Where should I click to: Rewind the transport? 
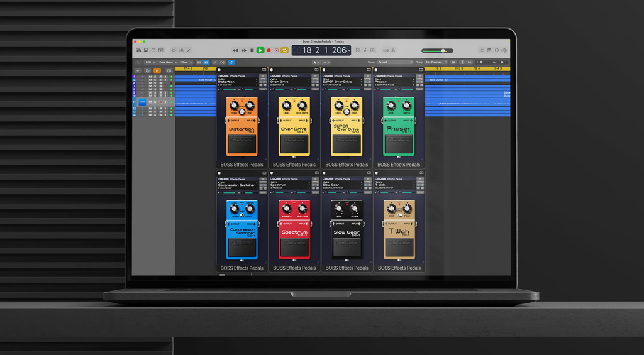[x=235, y=50]
